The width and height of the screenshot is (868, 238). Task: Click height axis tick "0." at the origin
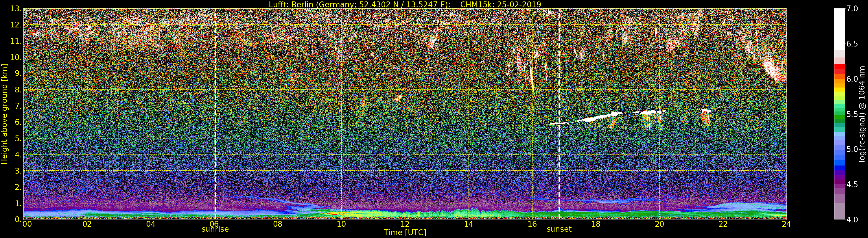(x=19, y=219)
